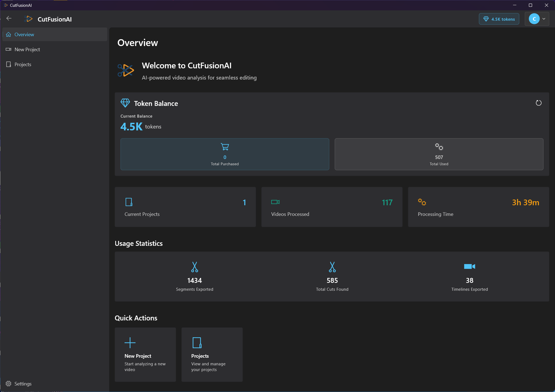Click the 4.5K tokens button
This screenshot has width=555, height=392.
(x=499, y=19)
